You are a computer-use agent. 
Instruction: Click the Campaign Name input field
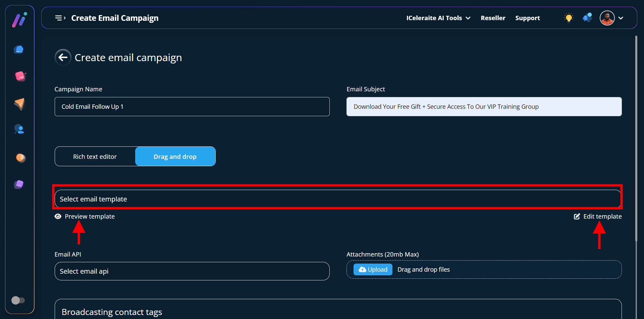click(192, 107)
